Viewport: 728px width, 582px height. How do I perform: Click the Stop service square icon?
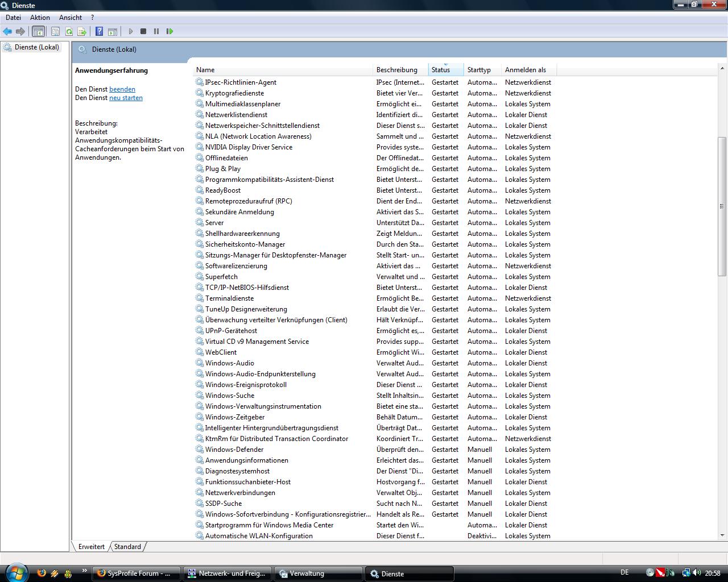click(x=143, y=31)
